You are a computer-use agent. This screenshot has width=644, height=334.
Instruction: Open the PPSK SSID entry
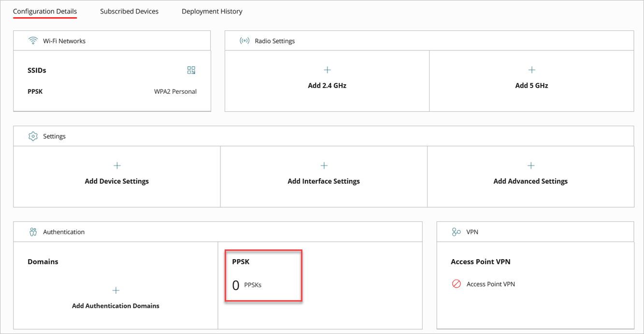click(35, 91)
